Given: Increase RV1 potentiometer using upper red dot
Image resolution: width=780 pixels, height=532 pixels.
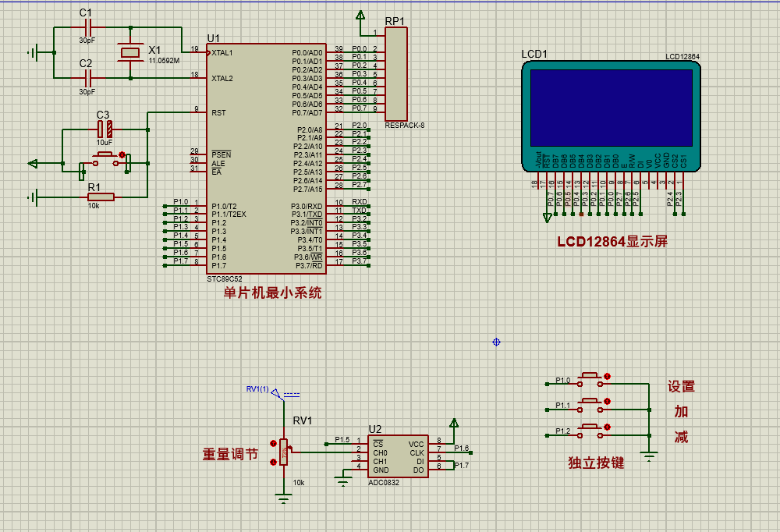Looking at the screenshot, I should click(x=272, y=443).
